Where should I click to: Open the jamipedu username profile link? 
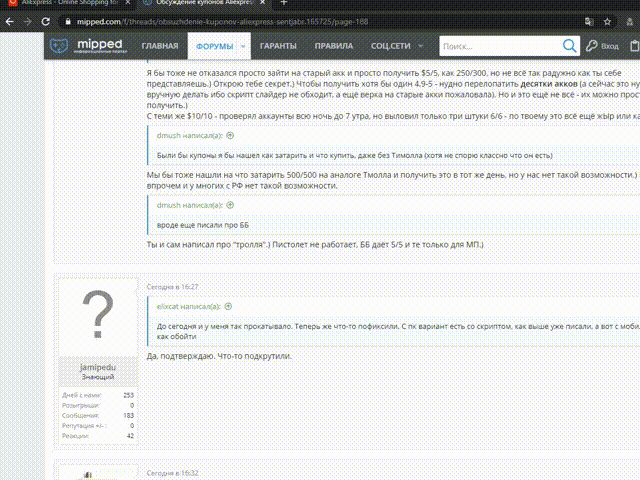coord(98,367)
